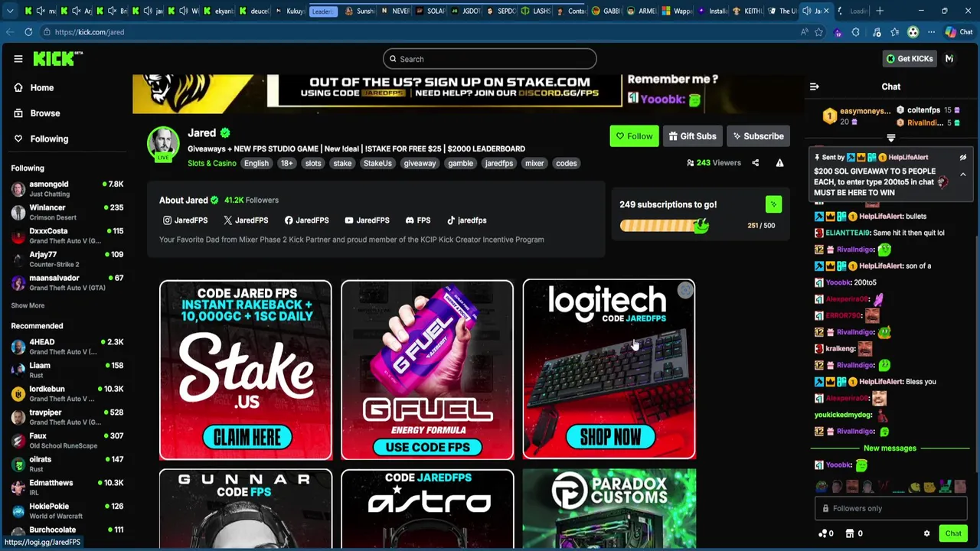Collapse the chat panel
980x551 pixels.
click(x=814, y=86)
